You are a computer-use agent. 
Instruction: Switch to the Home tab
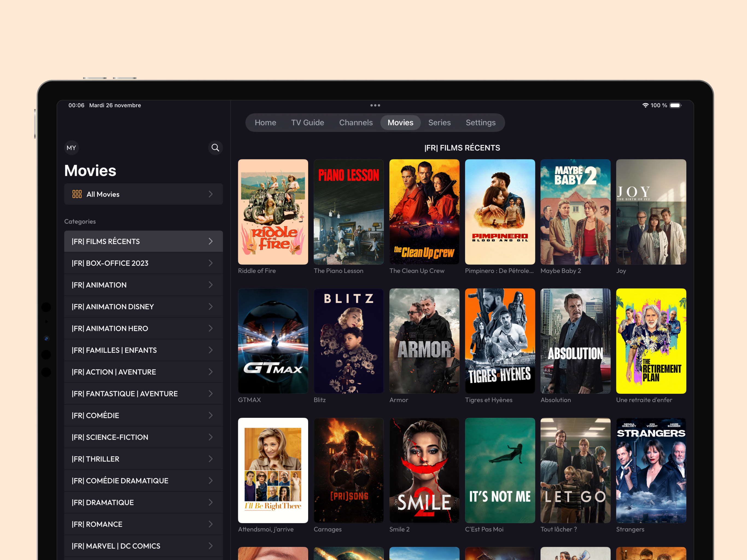tap(265, 122)
